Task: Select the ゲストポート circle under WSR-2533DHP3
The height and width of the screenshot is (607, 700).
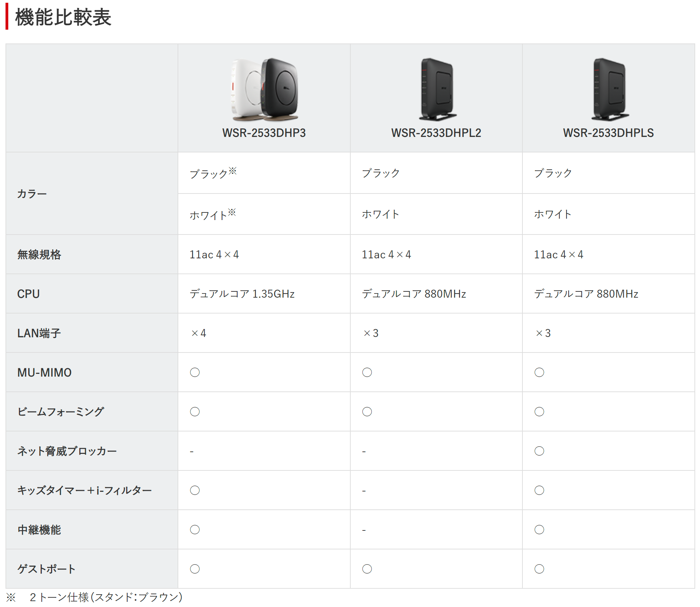Action: coord(194,569)
